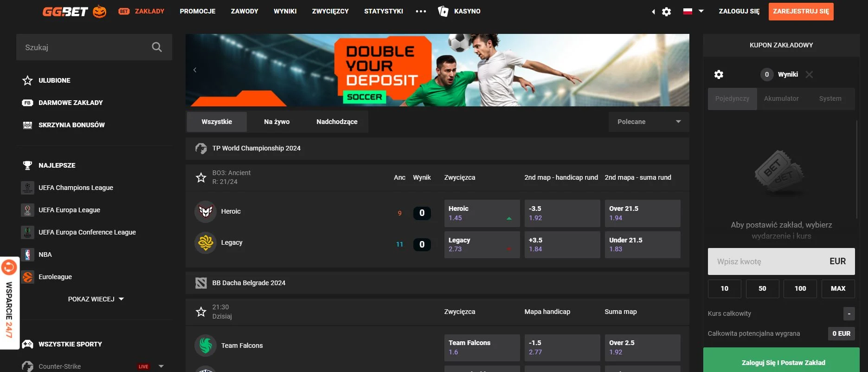Click UEFA Europa Conference League icon
The width and height of the screenshot is (868, 372).
27,232
